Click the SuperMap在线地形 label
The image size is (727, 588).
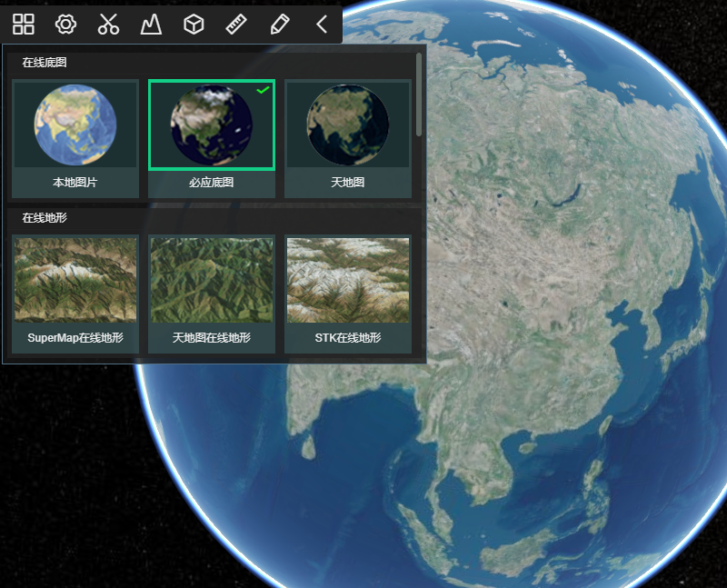point(75,337)
